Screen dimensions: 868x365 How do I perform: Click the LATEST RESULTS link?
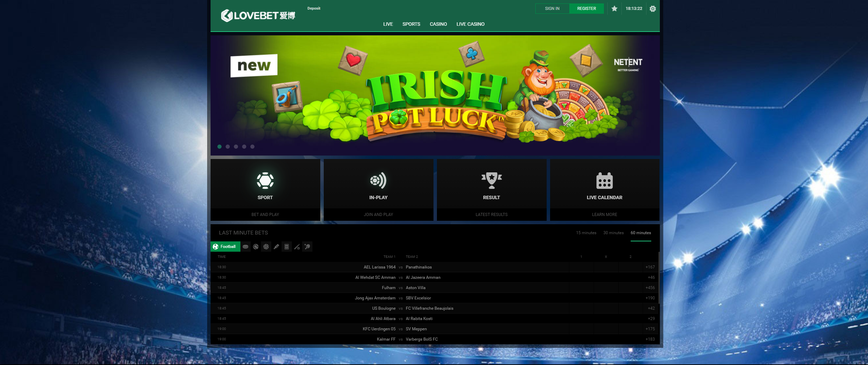point(491,215)
